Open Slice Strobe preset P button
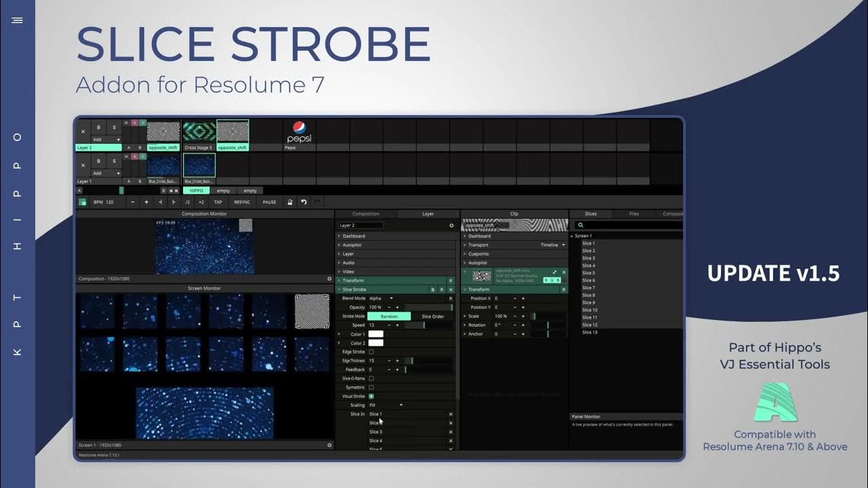 point(442,289)
